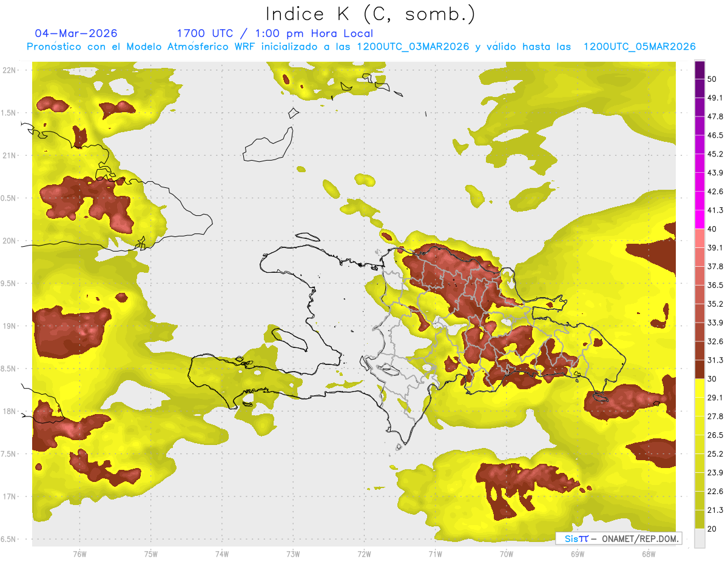Click the longitude label '70W'

click(x=507, y=554)
